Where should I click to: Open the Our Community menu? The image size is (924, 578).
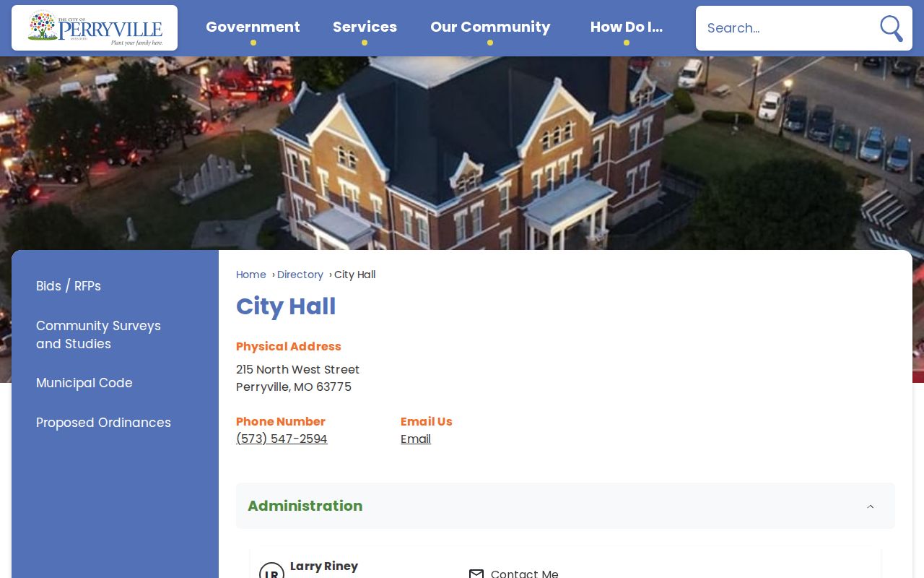pyautogui.click(x=490, y=27)
